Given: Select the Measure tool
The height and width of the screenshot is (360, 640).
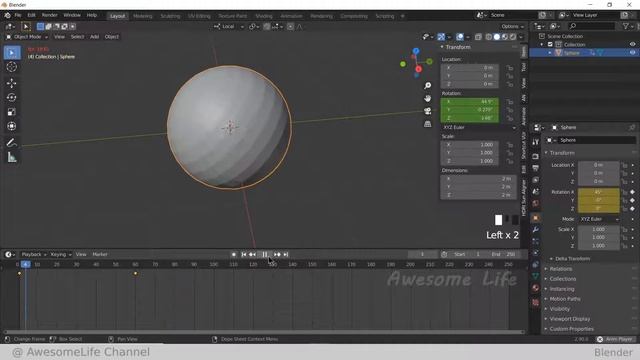Looking at the screenshot, I should [11, 157].
